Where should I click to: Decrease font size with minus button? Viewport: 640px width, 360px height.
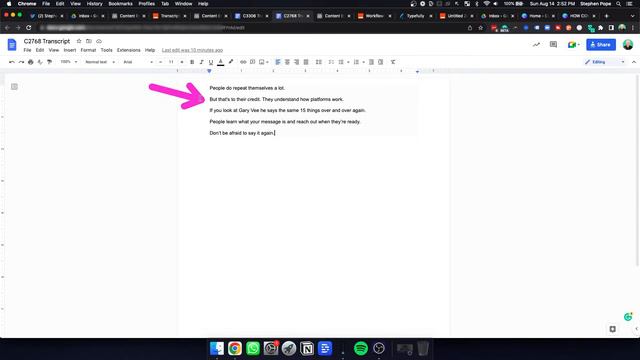(160, 62)
